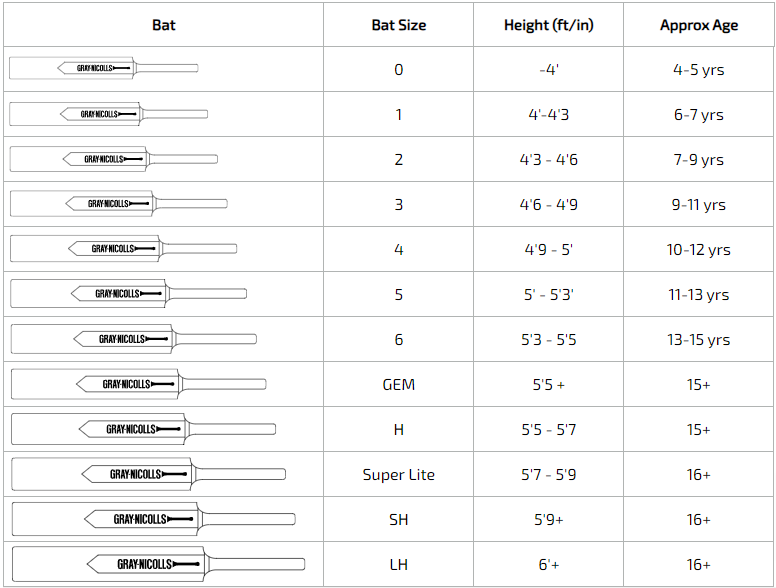Click the "Height (ft/in)" column header
Image resolution: width=776 pixels, height=588 pixels.
548,25
